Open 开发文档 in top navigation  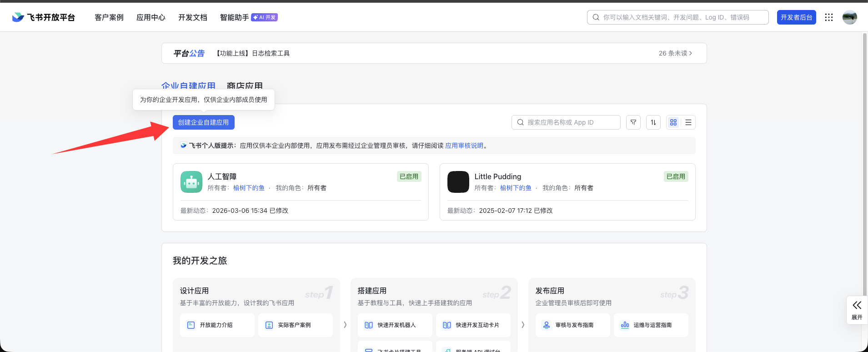[193, 17]
